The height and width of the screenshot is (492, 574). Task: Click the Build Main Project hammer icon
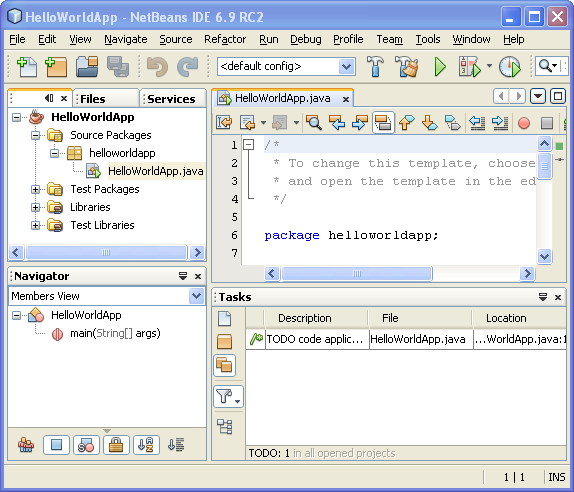tap(375, 66)
